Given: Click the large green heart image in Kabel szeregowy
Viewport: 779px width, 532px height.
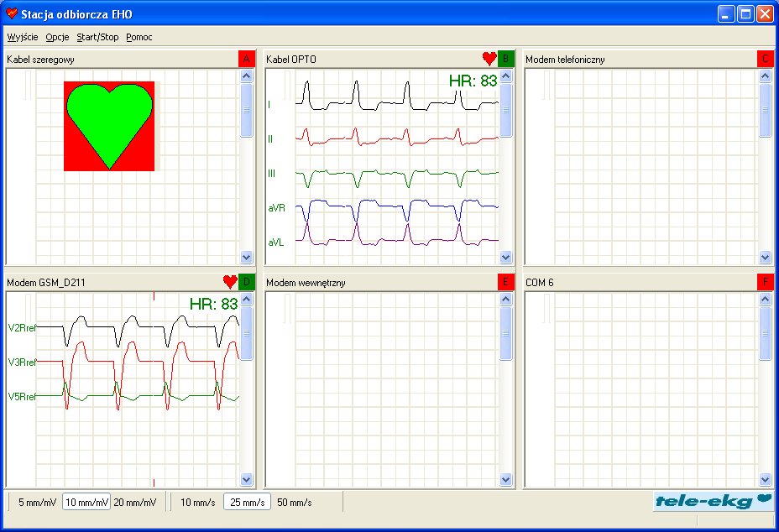Looking at the screenshot, I should (109, 126).
